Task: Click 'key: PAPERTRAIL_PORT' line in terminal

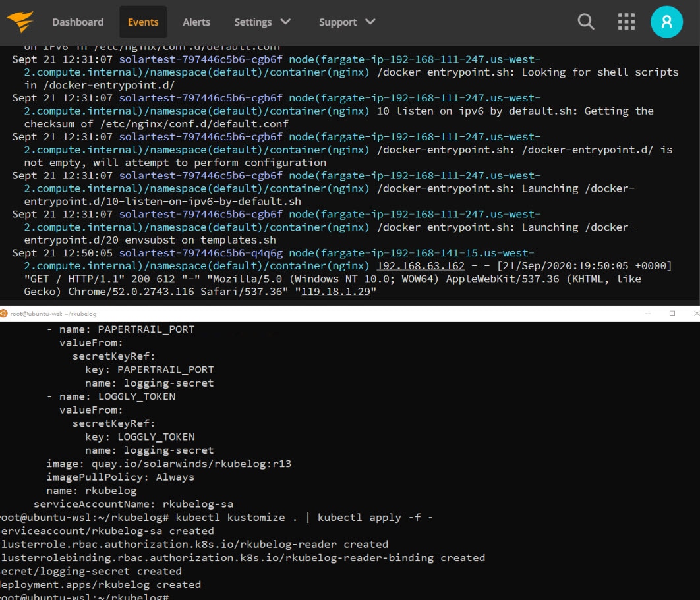Action: pyautogui.click(x=150, y=370)
